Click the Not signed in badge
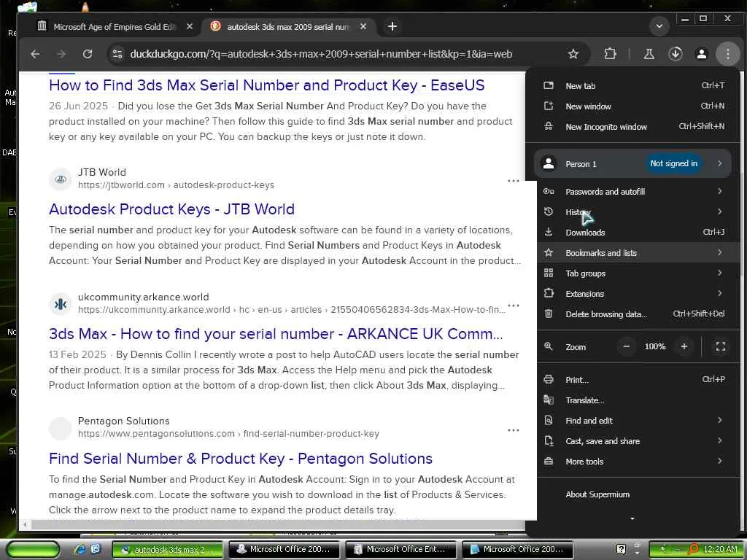The height and width of the screenshot is (560, 747). point(673,164)
